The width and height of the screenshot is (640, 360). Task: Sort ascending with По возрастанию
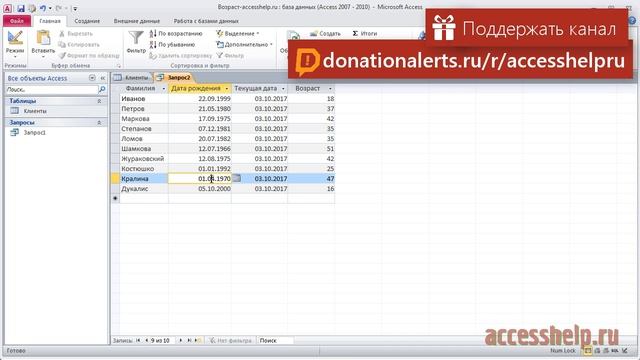(x=176, y=33)
